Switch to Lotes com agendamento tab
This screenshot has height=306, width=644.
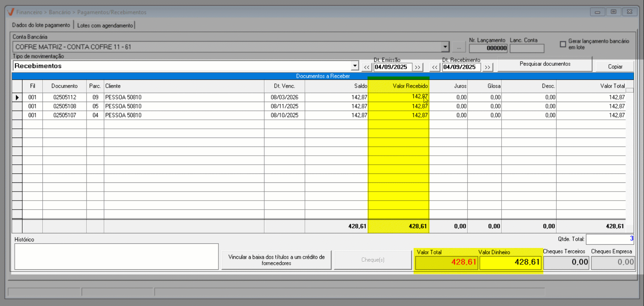pos(105,25)
